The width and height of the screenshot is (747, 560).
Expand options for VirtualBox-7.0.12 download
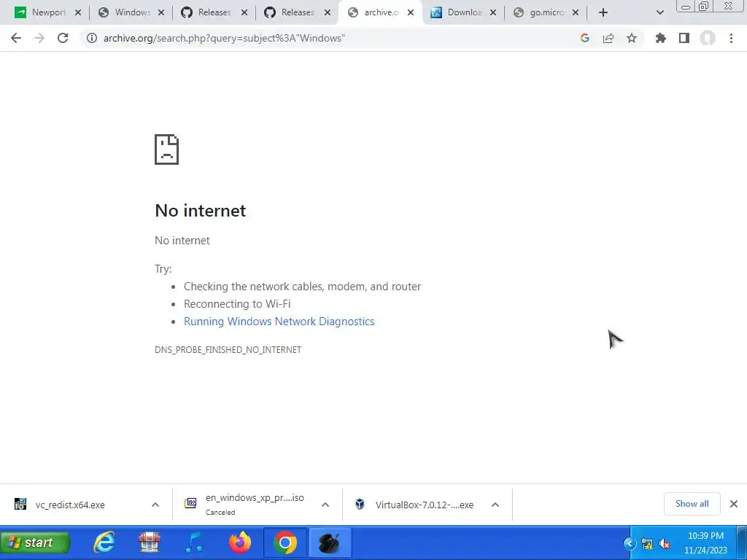[x=495, y=505]
